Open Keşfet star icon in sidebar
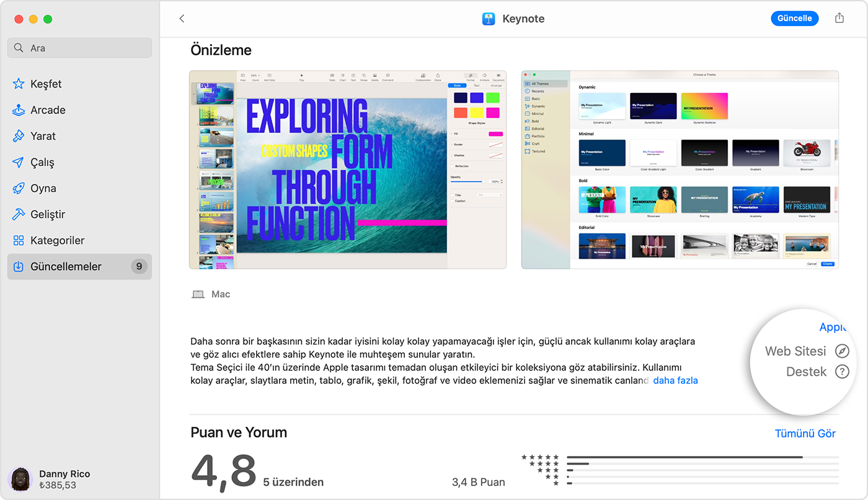This screenshot has height=500, width=868. click(x=19, y=84)
